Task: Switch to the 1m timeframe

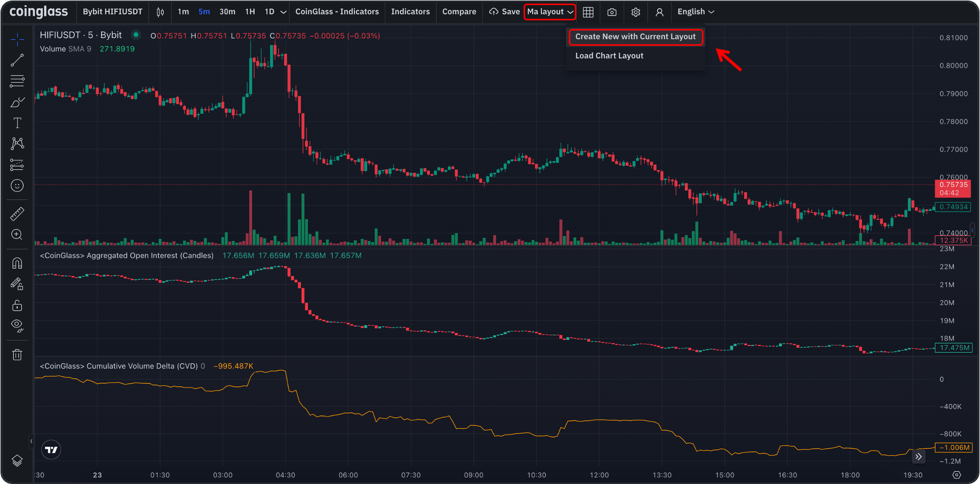Action: [183, 12]
